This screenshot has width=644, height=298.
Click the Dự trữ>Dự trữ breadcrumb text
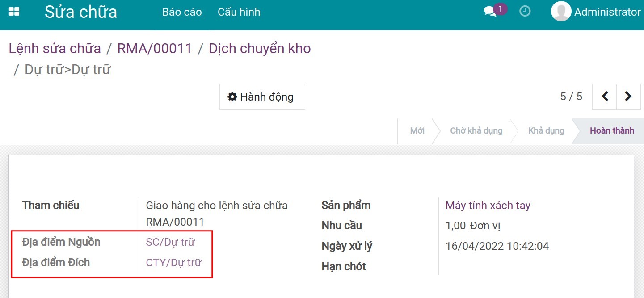pyautogui.click(x=67, y=70)
